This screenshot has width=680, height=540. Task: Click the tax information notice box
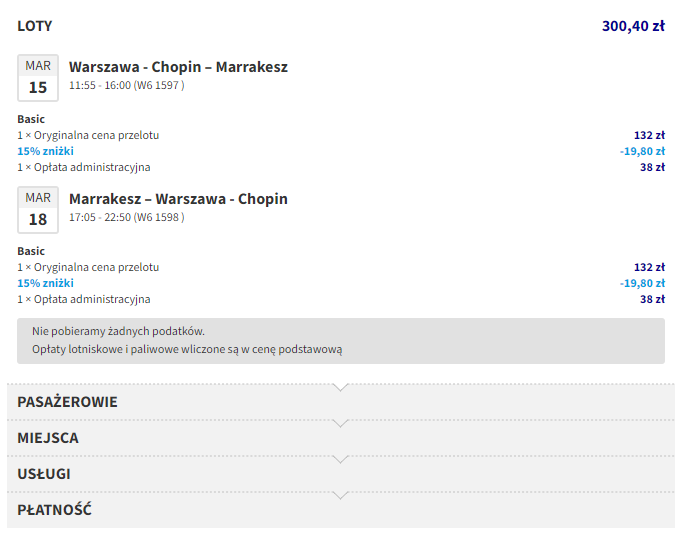[340, 340]
